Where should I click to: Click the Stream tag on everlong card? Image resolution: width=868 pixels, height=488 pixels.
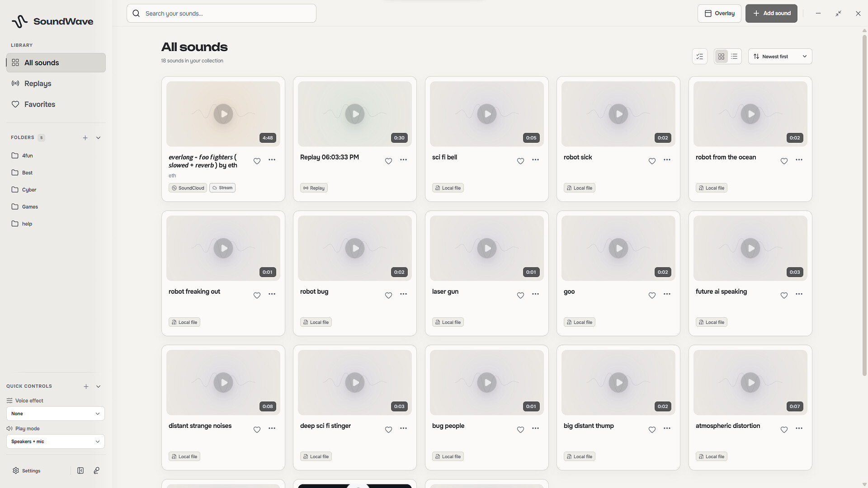pyautogui.click(x=222, y=188)
